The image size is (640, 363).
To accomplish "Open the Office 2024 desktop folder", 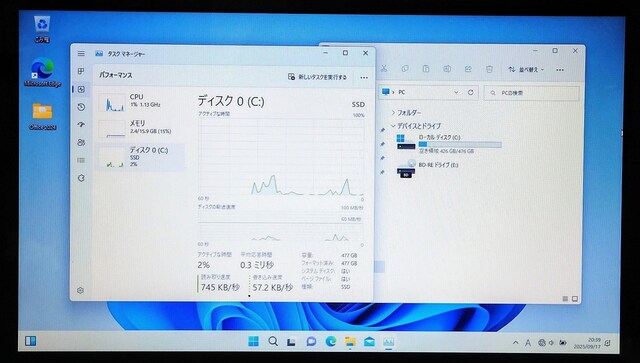I will [x=42, y=116].
